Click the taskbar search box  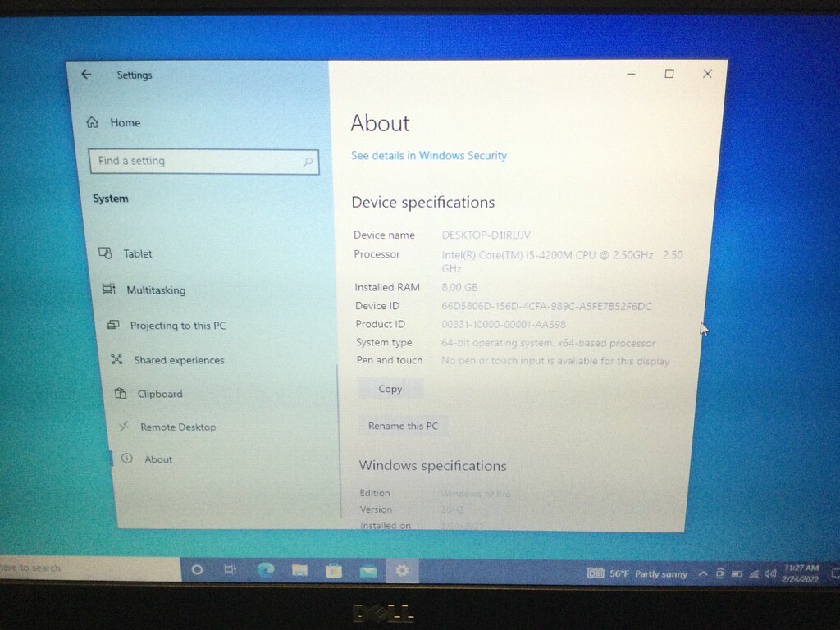(x=90, y=568)
